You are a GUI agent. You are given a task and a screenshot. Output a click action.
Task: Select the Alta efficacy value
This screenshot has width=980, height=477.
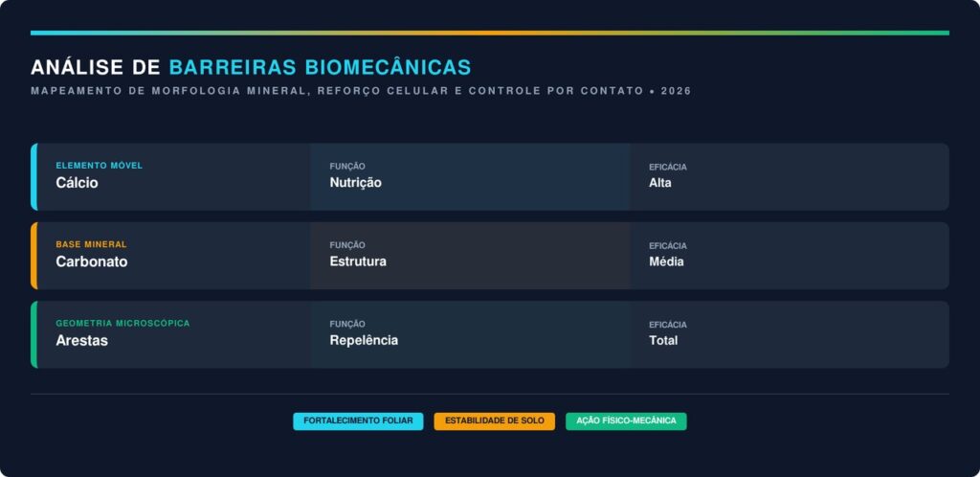(x=660, y=183)
